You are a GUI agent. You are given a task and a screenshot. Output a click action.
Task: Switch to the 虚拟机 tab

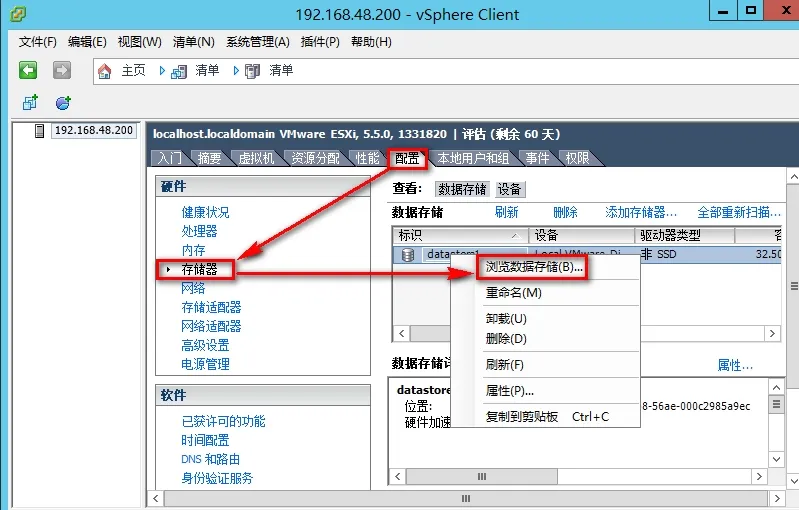pyautogui.click(x=256, y=158)
